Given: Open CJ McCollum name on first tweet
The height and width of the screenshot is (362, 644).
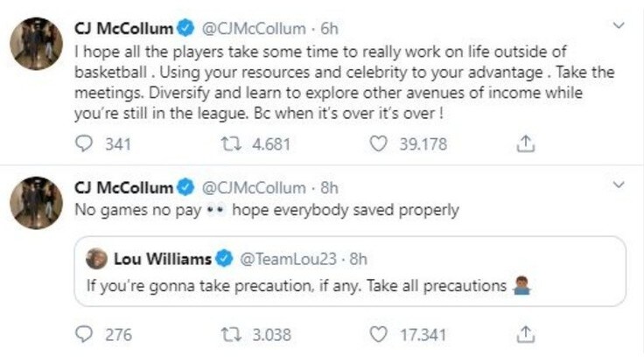Looking at the screenshot, I should [x=123, y=29].
